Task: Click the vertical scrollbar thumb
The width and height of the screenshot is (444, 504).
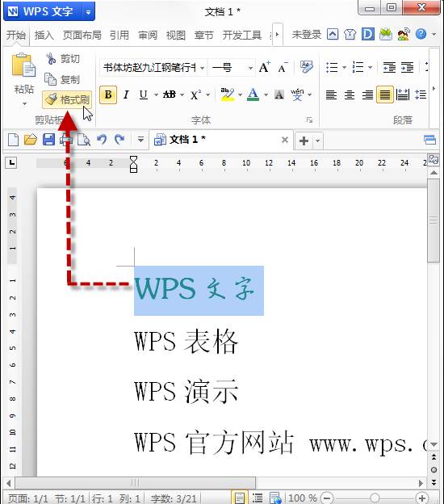Action: (x=434, y=220)
